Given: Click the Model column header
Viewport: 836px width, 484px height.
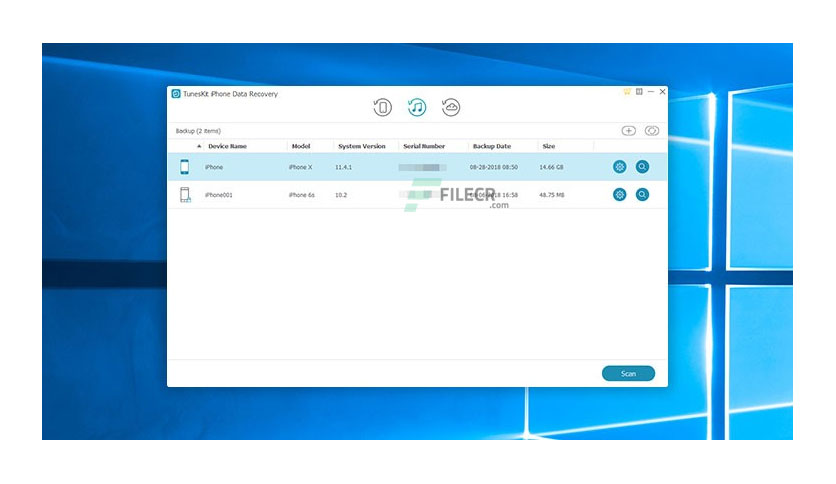Looking at the screenshot, I should pyautogui.click(x=301, y=146).
